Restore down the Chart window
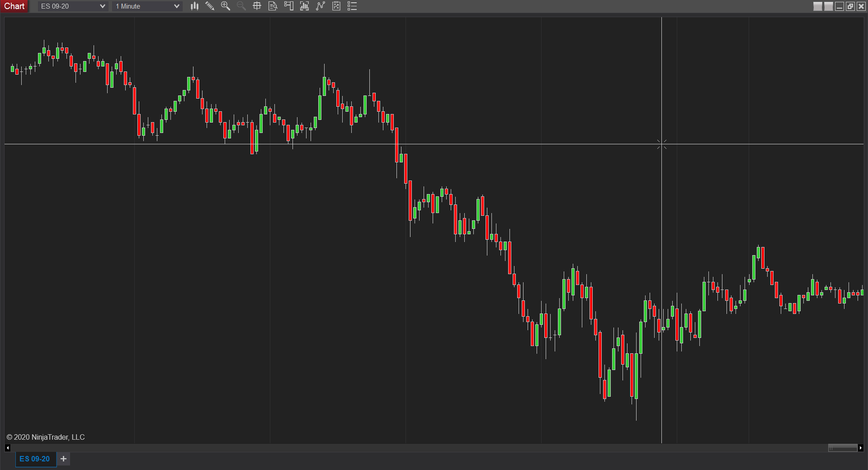868x470 pixels. tap(850, 6)
